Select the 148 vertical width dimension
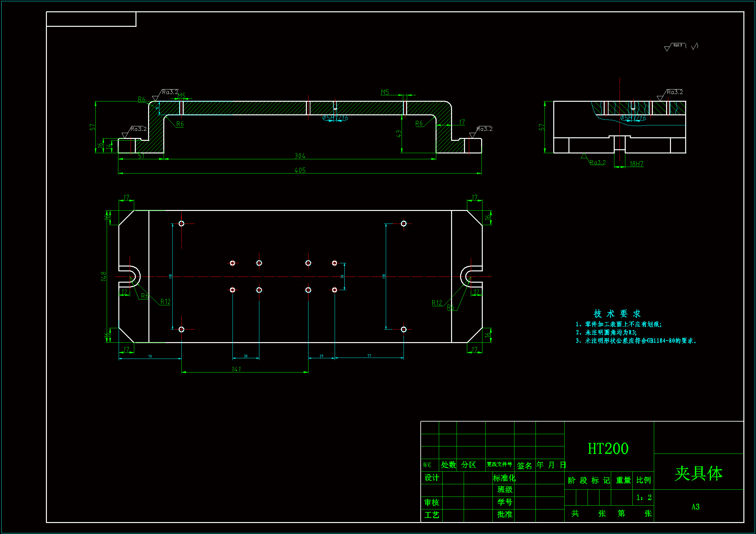This screenshot has height=534, width=756. tap(103, 276)
